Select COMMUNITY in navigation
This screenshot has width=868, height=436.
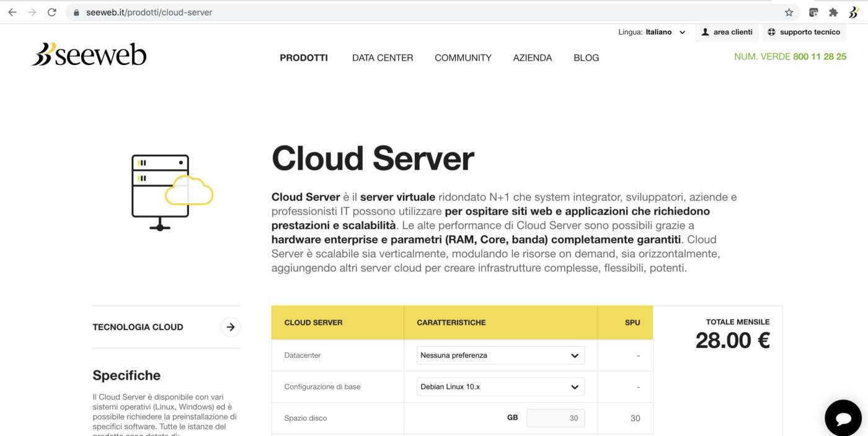(463, 58)
